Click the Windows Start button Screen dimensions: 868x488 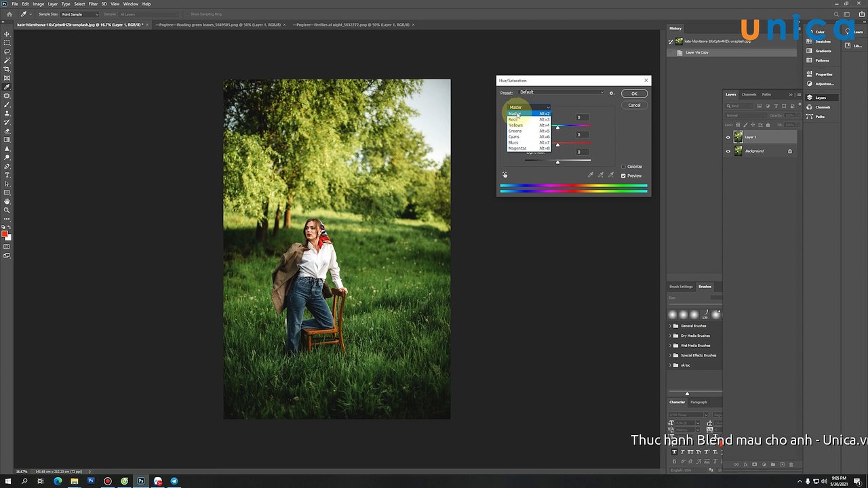click(x=7, y=481)
